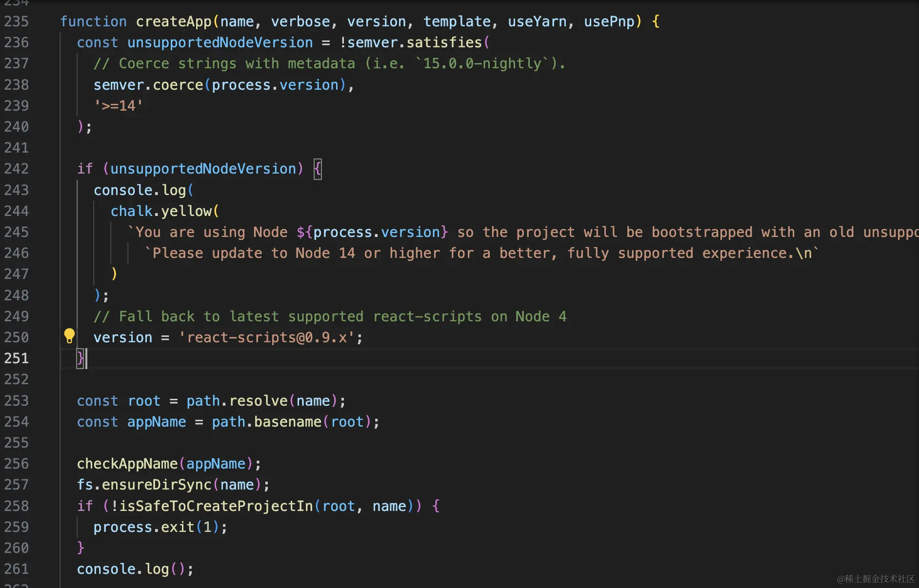Click the closing brace on line 251
The width and height of the screenshot is (919, 588).
[x=80, y=358]
